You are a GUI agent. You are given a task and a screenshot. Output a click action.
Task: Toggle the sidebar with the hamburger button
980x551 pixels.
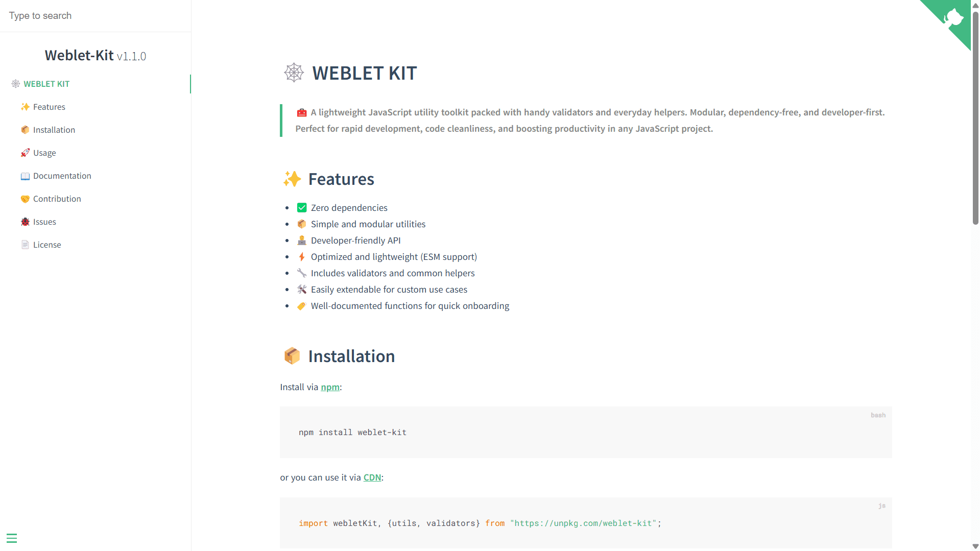[x=12, y=538]
